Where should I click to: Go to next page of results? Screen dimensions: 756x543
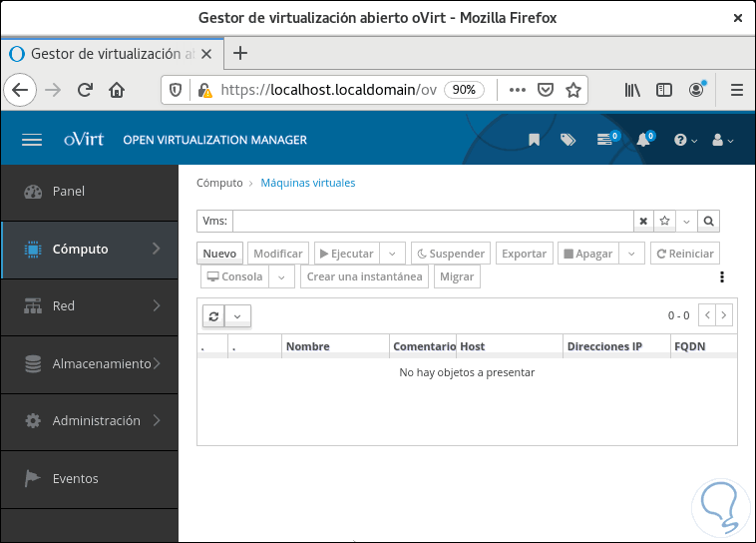point(724,315)
